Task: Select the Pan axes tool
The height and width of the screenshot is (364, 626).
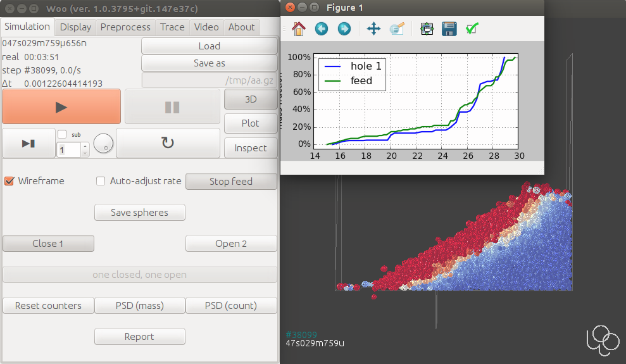Action: [x=373, y=28]
